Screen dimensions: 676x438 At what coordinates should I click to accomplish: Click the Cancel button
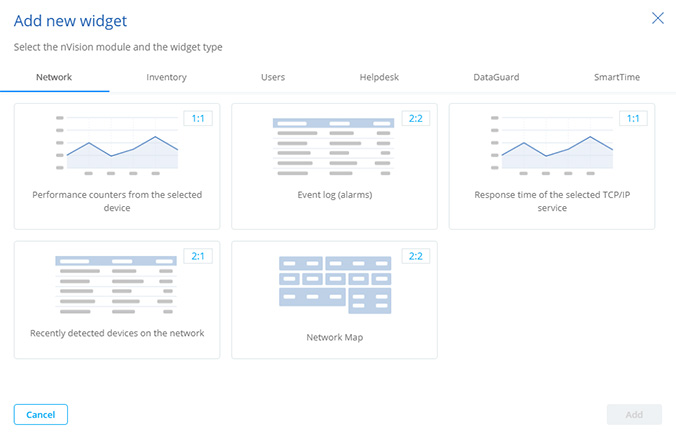[41, 414]
